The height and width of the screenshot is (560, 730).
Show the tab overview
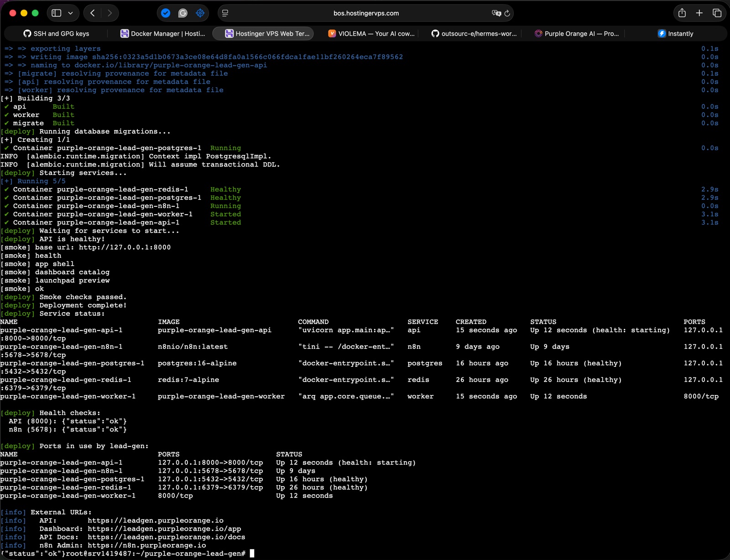point(717,13)
